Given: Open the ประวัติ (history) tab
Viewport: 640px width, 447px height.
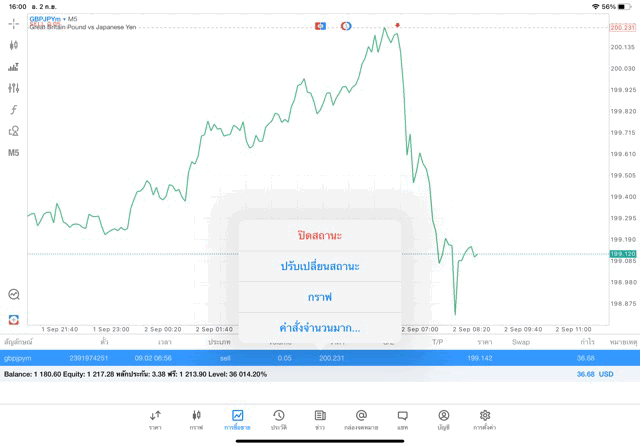Looking at the screenshot, I should pyautogui.click(x=278, y=419).
